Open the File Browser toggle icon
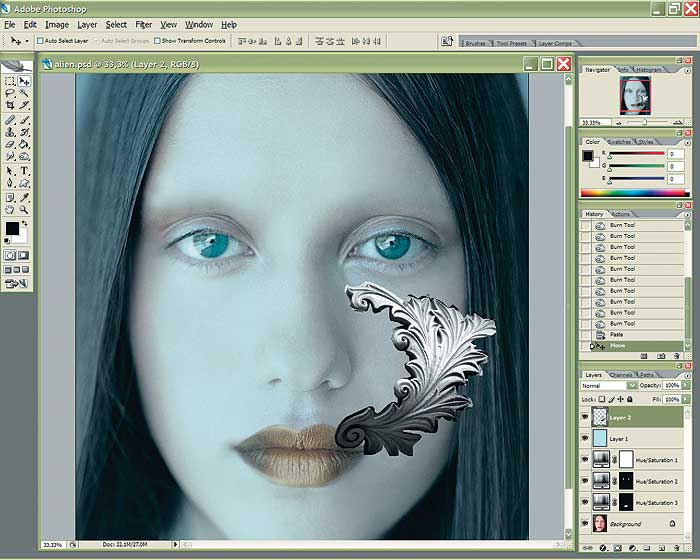 point(446,41)
